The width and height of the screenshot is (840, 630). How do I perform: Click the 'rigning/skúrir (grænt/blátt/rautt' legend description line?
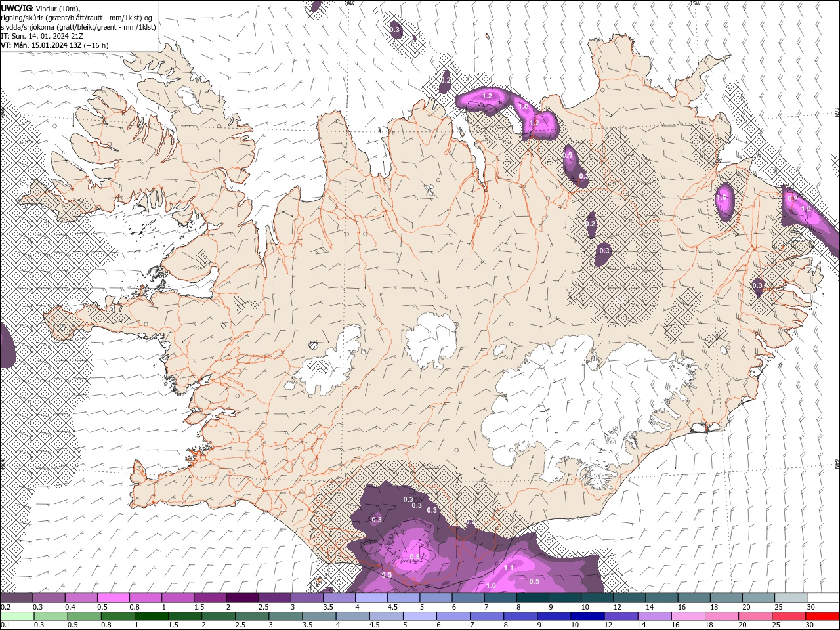click(x=77, y=18)
